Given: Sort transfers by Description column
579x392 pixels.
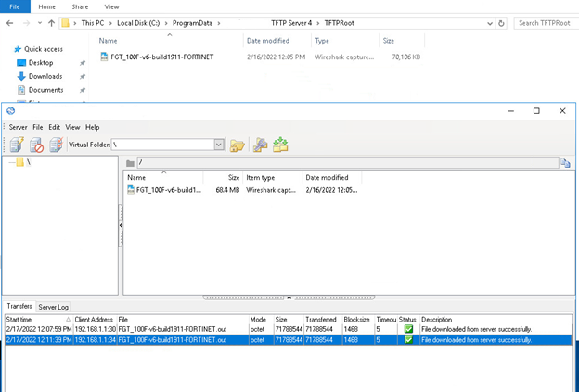Looking at the screenshot, I should [x=496, y=320].
